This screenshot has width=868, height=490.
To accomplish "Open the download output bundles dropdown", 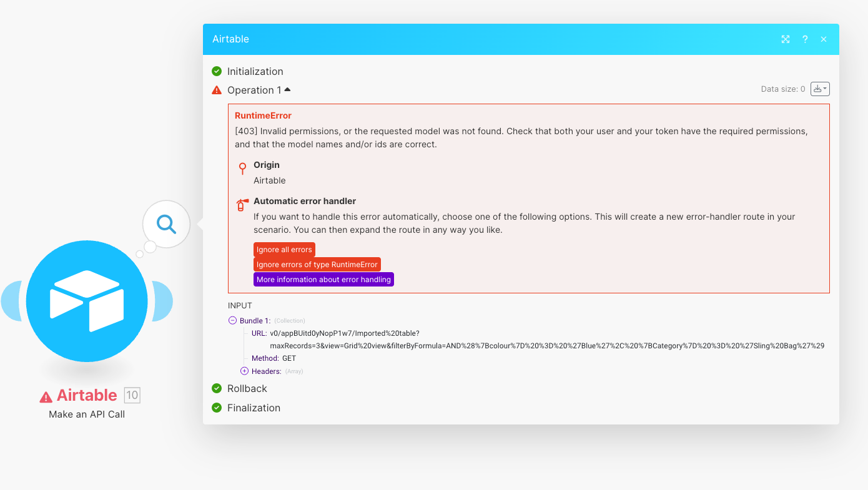I will (820, 89).
